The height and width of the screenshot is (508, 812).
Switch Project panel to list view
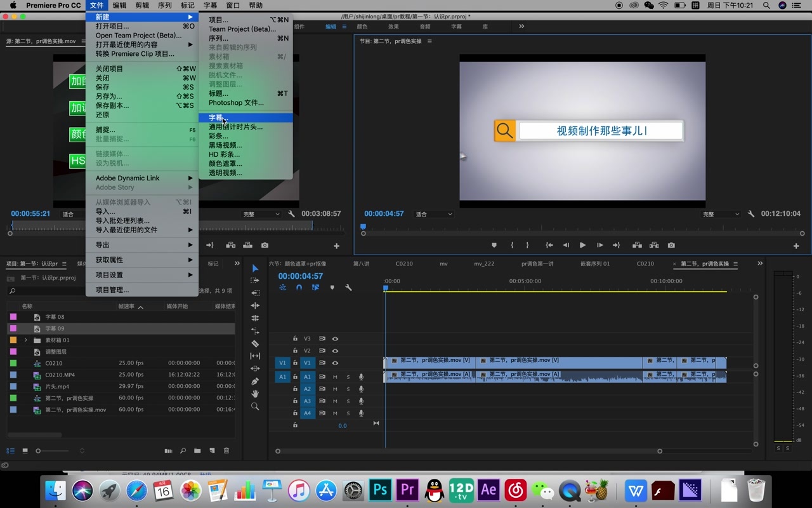point(10,451)
